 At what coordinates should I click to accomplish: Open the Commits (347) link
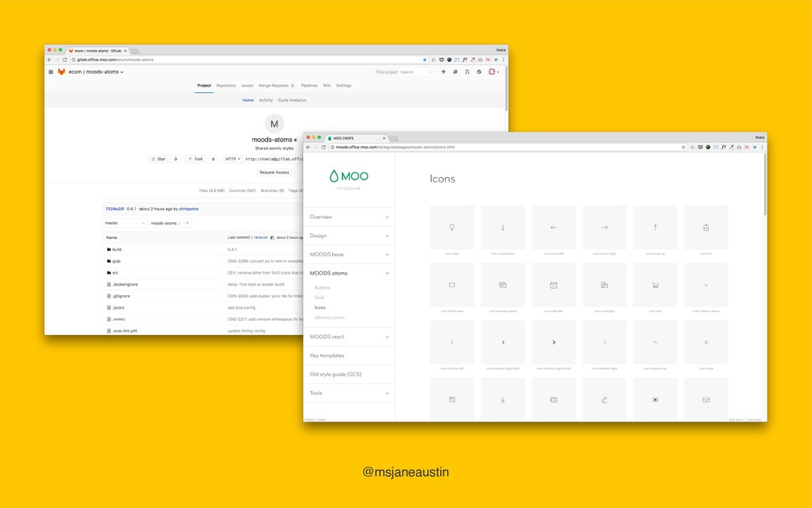click(x=243, y=190)
